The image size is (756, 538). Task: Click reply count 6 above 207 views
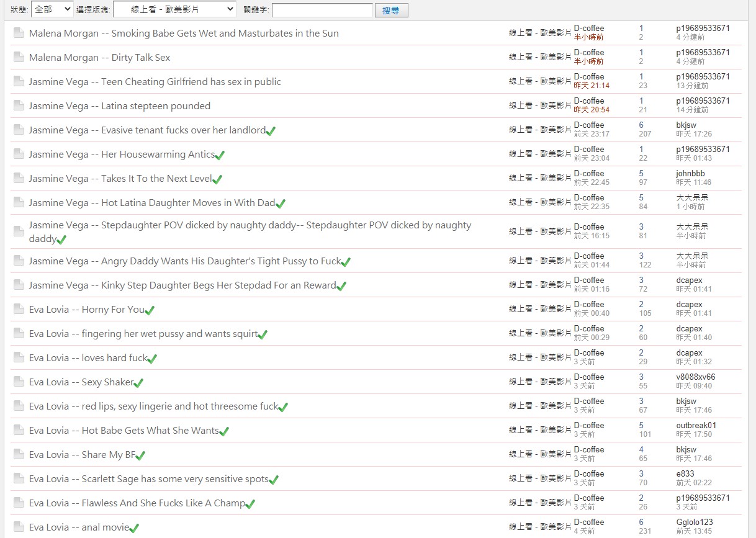(x=641, y=125)
